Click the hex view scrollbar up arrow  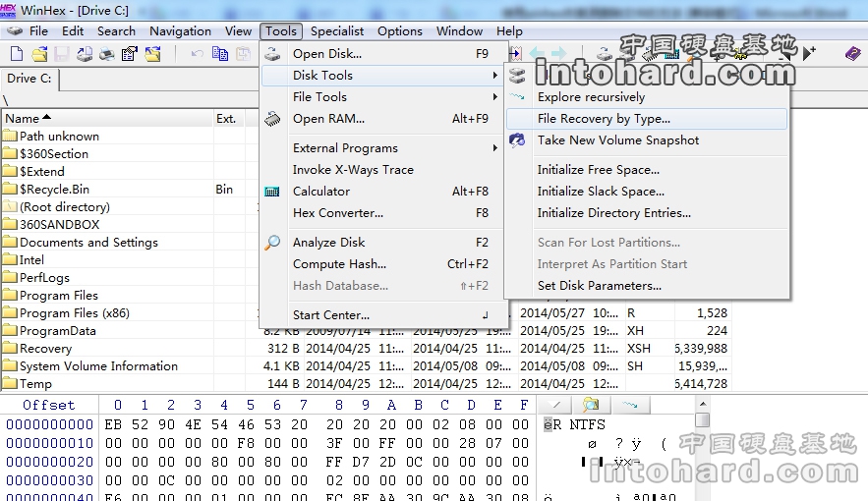tap(703, 404)
